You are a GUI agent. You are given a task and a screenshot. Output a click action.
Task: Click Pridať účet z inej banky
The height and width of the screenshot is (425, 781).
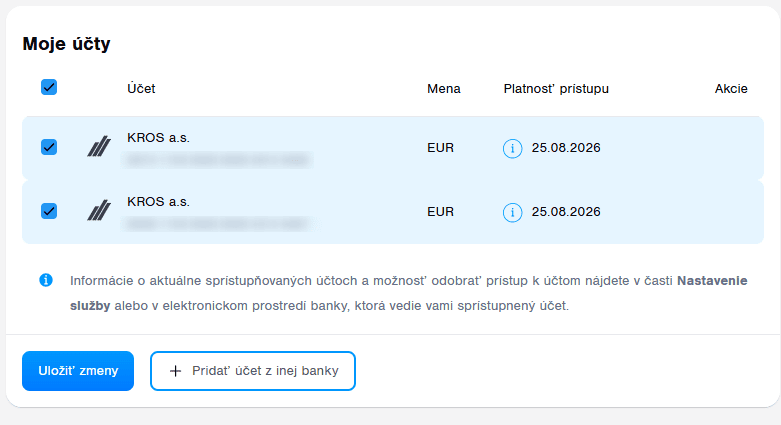click(x=264, y=371)
